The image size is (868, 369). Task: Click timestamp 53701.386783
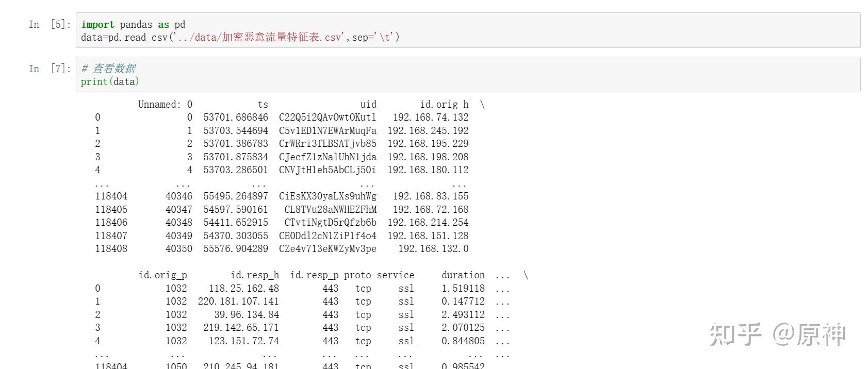[x=236, y=144]
